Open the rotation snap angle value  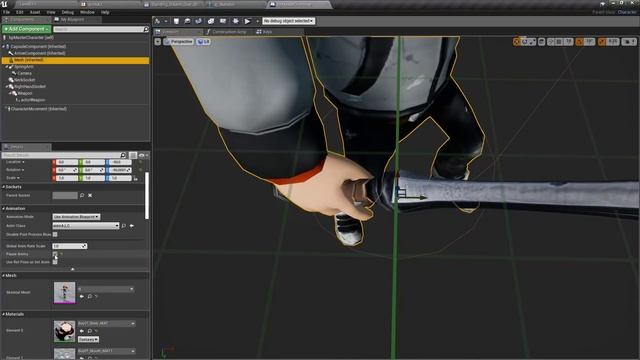(x=589, y=42)
